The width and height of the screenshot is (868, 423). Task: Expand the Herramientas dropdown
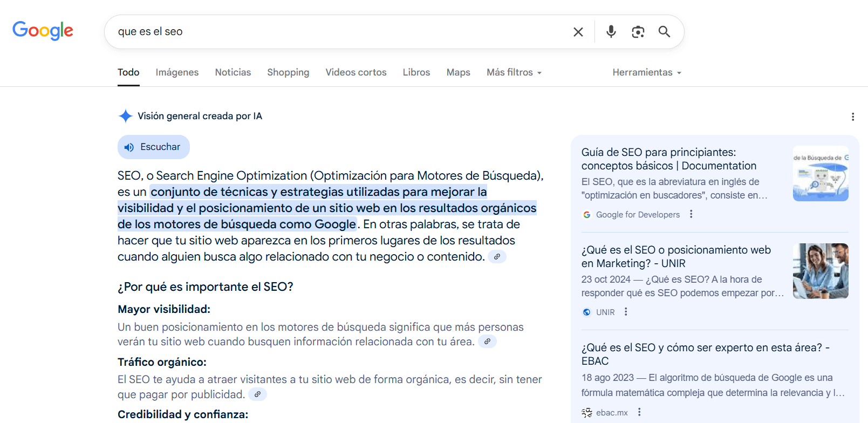coord(647,72)
